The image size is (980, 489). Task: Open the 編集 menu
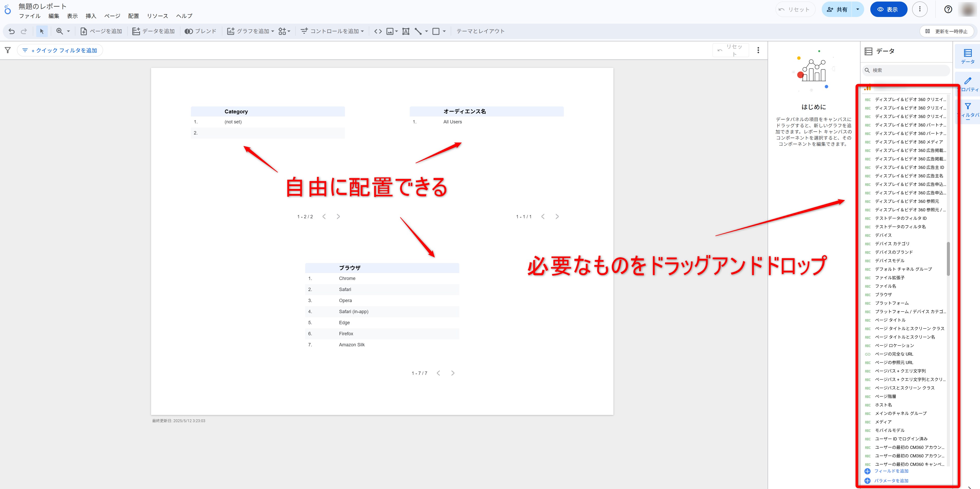[x=54, y=16]
